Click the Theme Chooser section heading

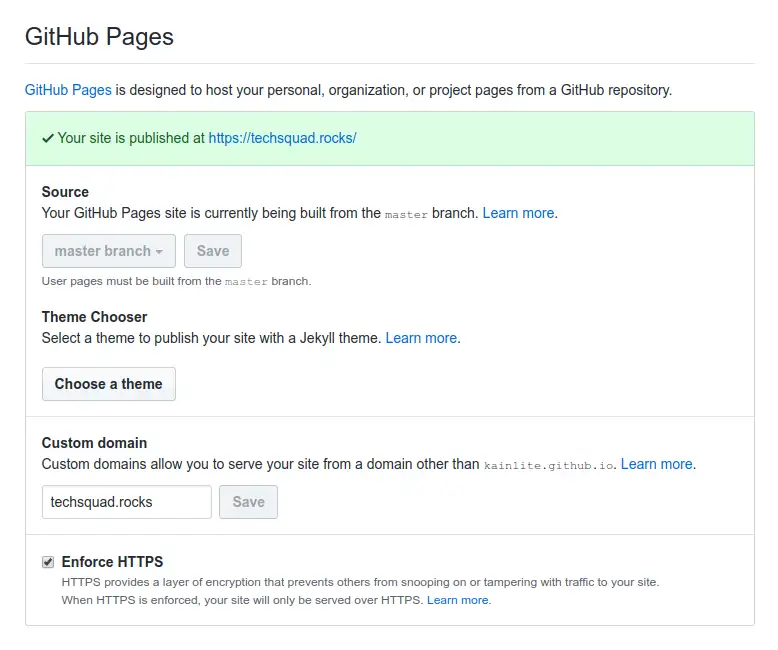(94, 317)
